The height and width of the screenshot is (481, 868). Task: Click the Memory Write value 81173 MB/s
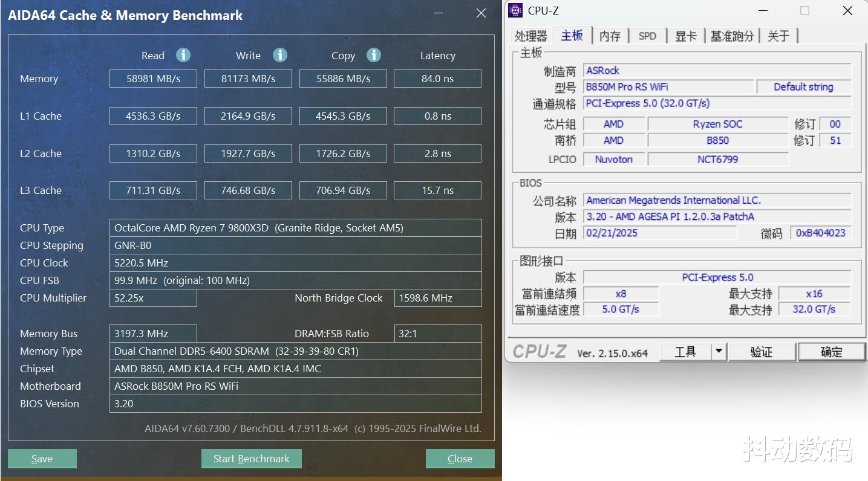point(248,79)
